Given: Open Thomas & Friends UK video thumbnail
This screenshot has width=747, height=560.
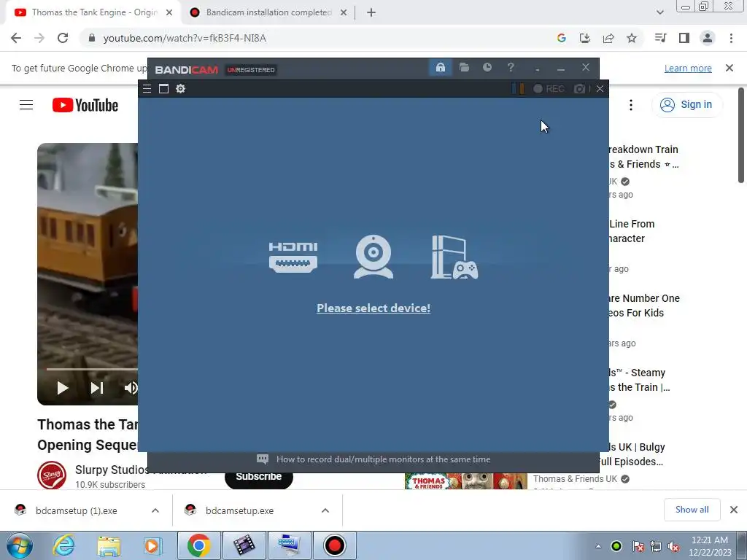Looking at the screenshot, I should (x=466, y=481).
